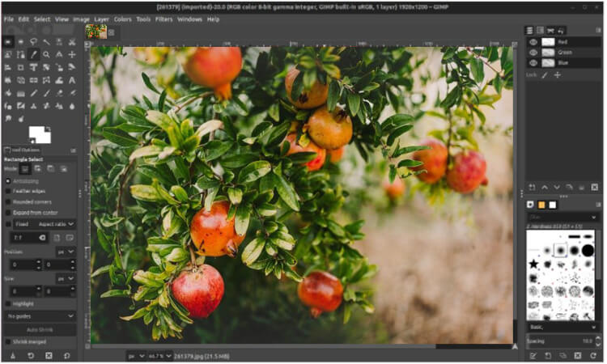Select the Fuzzy Select magic wand tool
This screenshot has height=364, width=607.
(x=46, y=42)
